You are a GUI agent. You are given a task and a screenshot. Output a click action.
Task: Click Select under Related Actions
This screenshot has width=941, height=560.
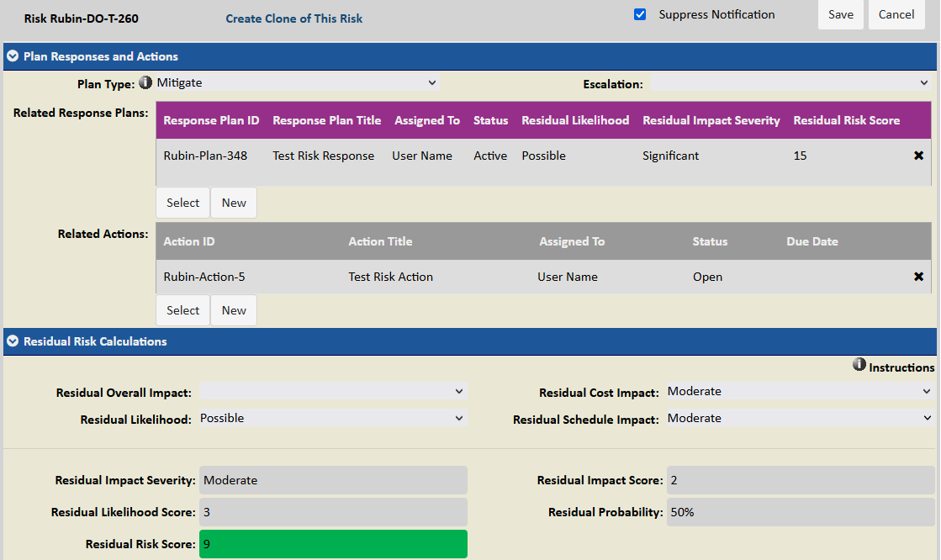(x=182, y=310)
